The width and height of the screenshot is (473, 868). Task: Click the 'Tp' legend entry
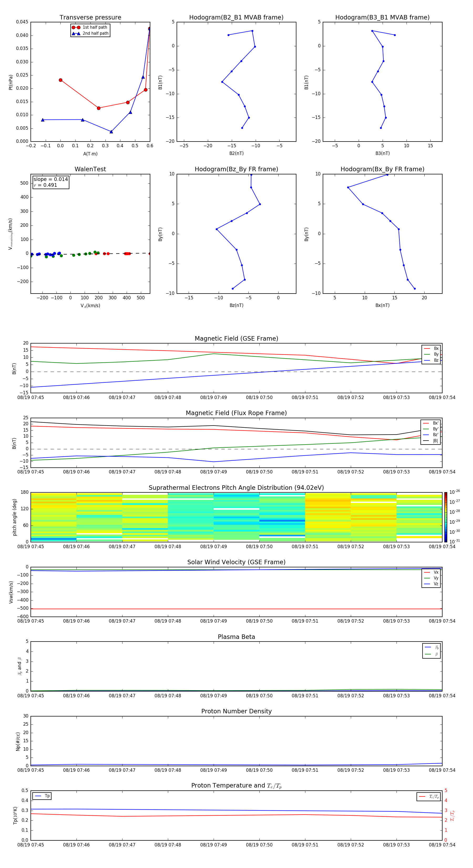tap(42, 796)
